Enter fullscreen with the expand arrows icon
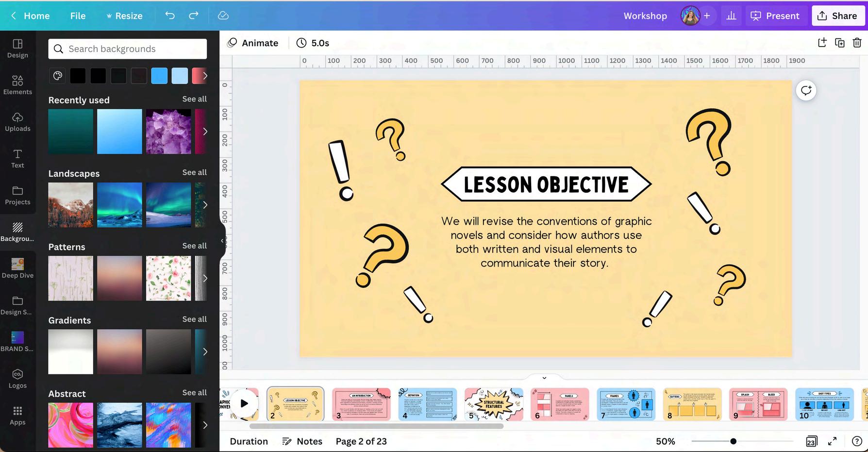This screenshot has height=452, width=868. point(832,441)
